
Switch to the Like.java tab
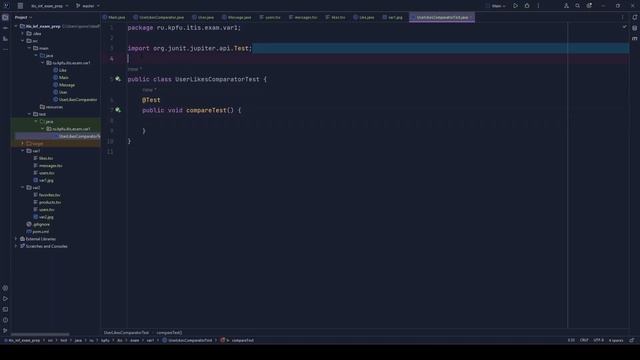[364, 17]
